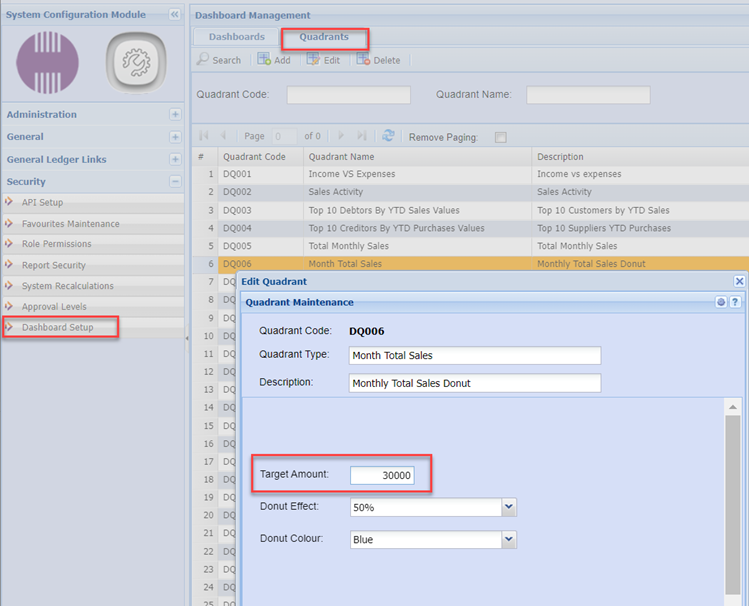Click the Target Amount input field
This screenshot has height=606, width=749.
pos(382,476)
